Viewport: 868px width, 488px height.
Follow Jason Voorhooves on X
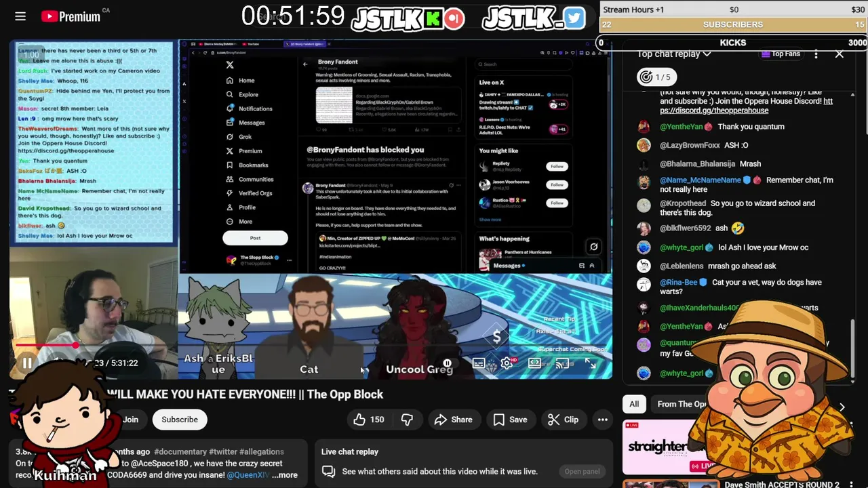point(557,184)
